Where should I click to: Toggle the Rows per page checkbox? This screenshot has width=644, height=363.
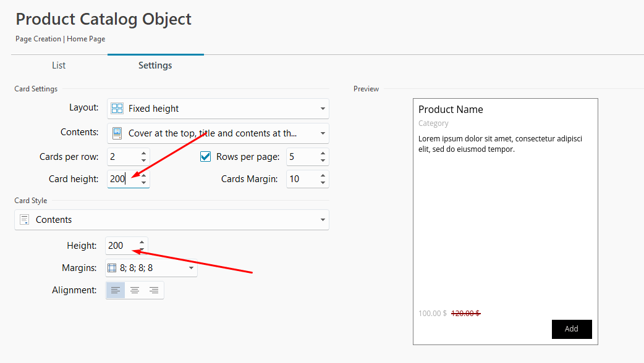pyautogui.click(x=205, y=157)
